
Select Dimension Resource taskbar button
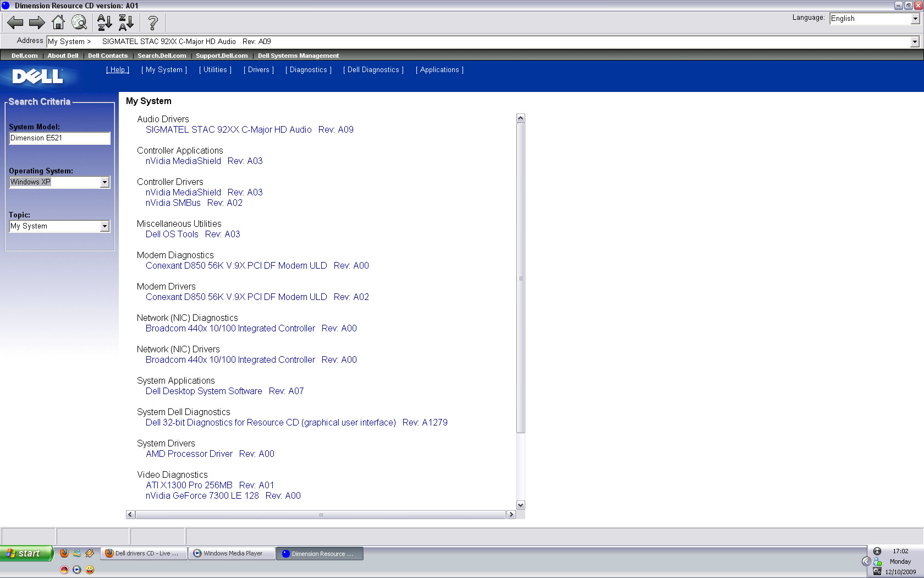click(x=320, y=554)
